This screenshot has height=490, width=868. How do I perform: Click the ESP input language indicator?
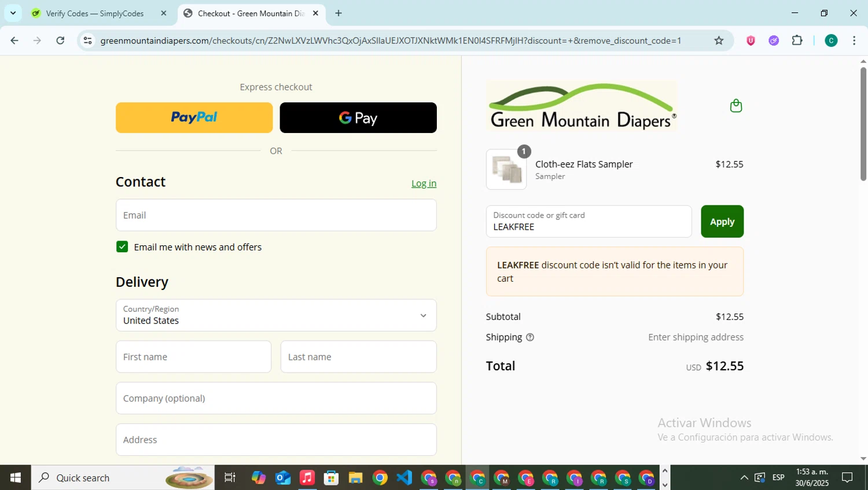coord(778,478)
